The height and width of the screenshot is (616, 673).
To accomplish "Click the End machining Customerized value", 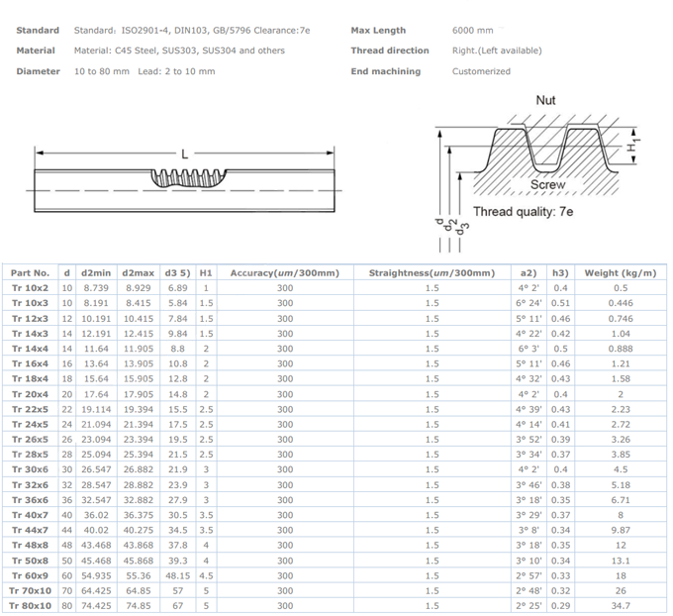I will coord(481,71).
